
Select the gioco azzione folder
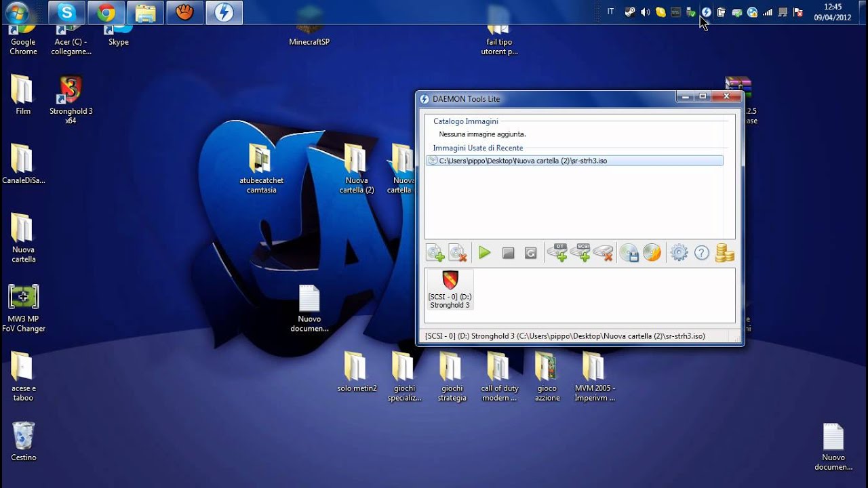click(547, 377)
